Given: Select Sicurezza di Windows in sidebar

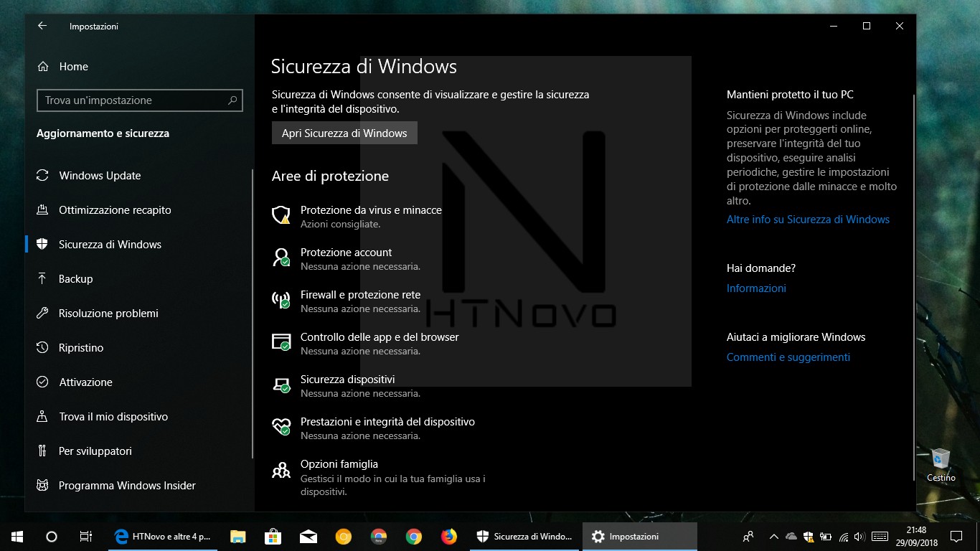Looking at the screenshot, I should (x=99, y=245).
